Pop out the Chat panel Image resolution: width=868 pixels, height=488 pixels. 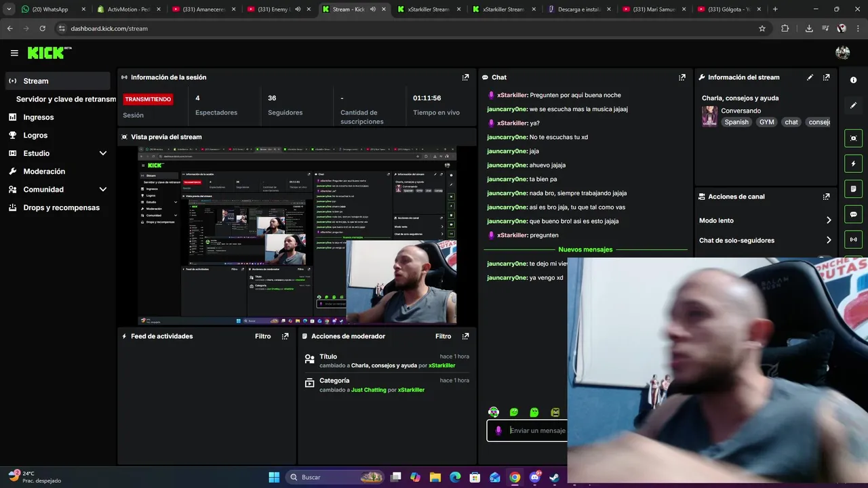[682, 77]
